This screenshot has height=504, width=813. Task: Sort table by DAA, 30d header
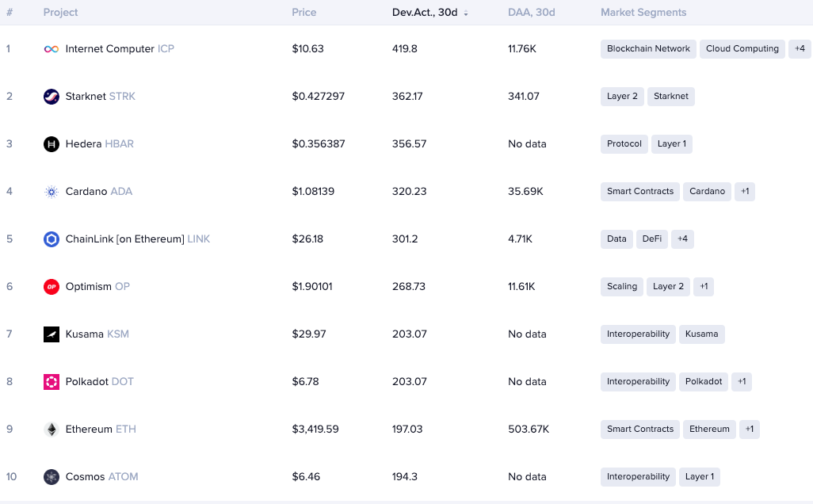pyautogui.click(x=532, y=13)
